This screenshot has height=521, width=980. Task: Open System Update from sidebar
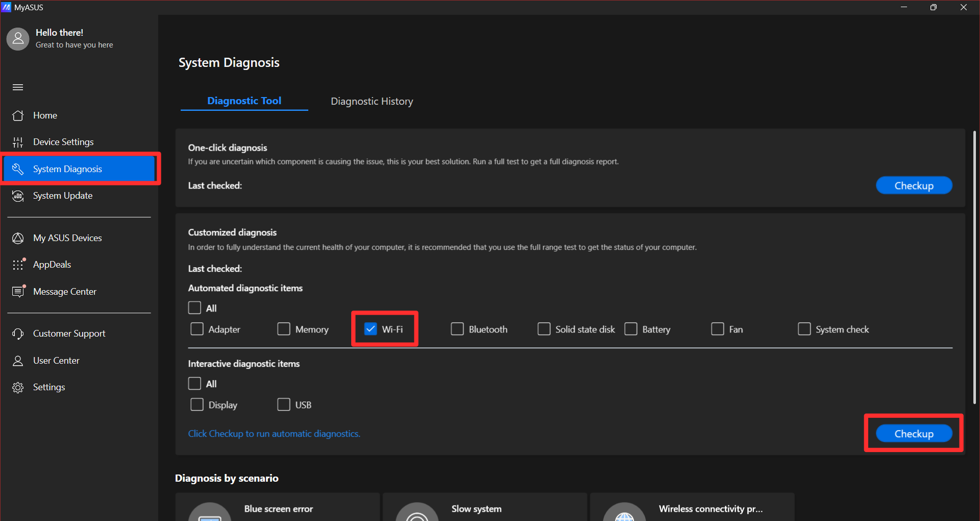[x=62, y=195]
